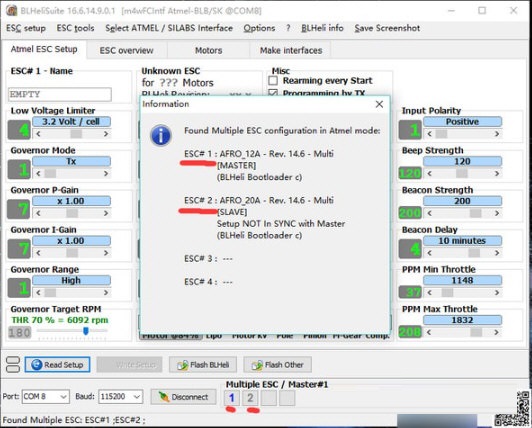Click the Disconnect button
532x428 pixels.
coord(183,397)
